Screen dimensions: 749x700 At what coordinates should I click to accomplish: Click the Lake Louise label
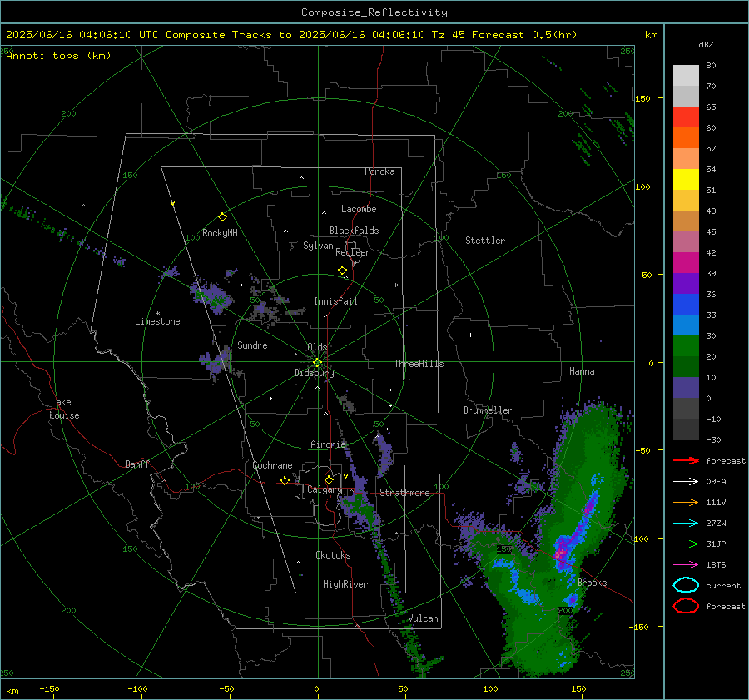[x=64, y=409]
